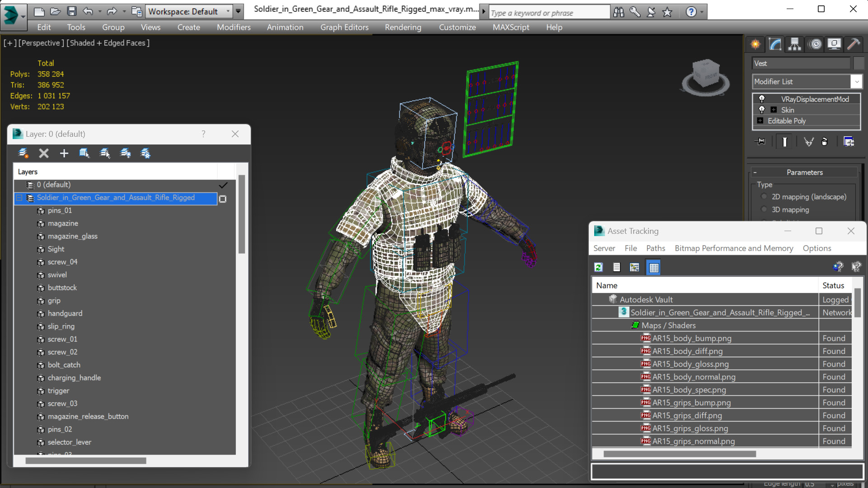Click the Redo arrow icon

click(x=112, y=11)
